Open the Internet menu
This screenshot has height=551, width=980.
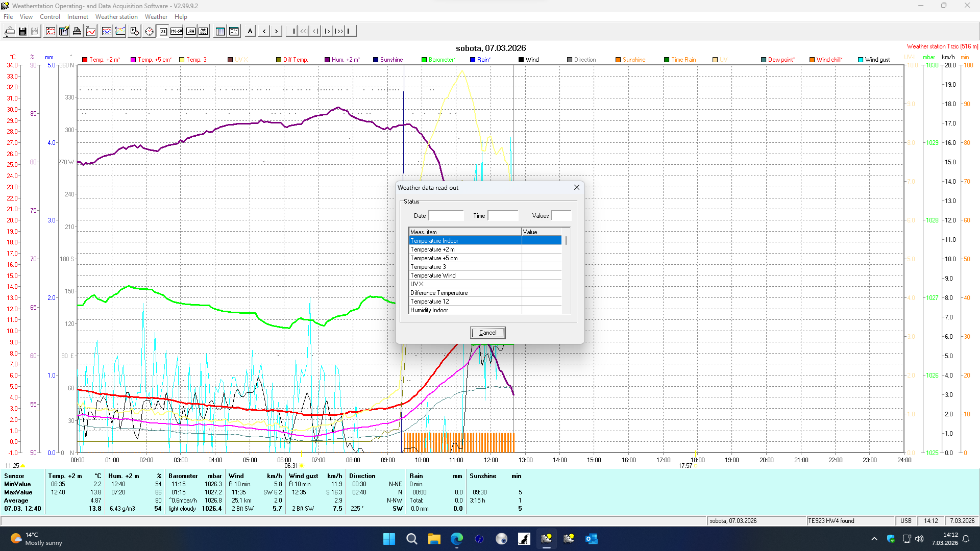click(x=78, y=16)
